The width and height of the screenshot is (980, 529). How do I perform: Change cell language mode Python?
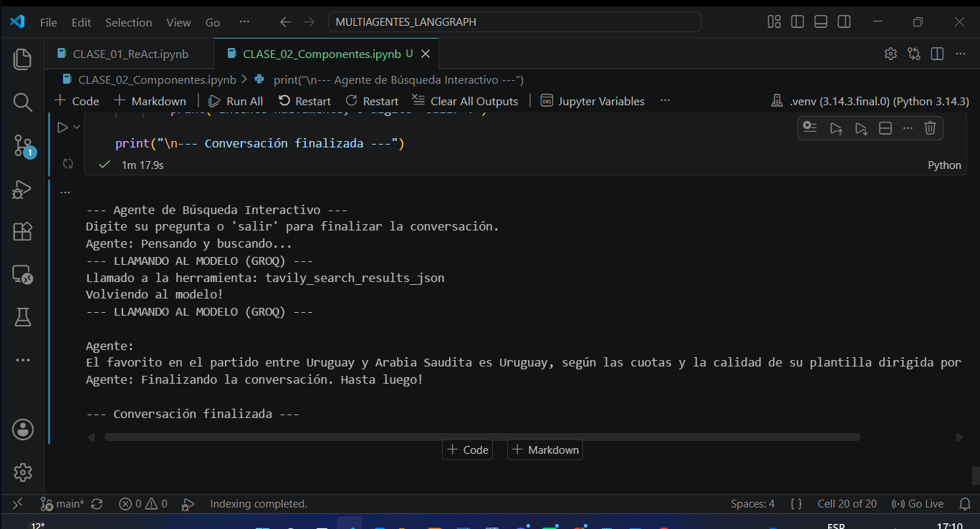(x=944, y=165)
